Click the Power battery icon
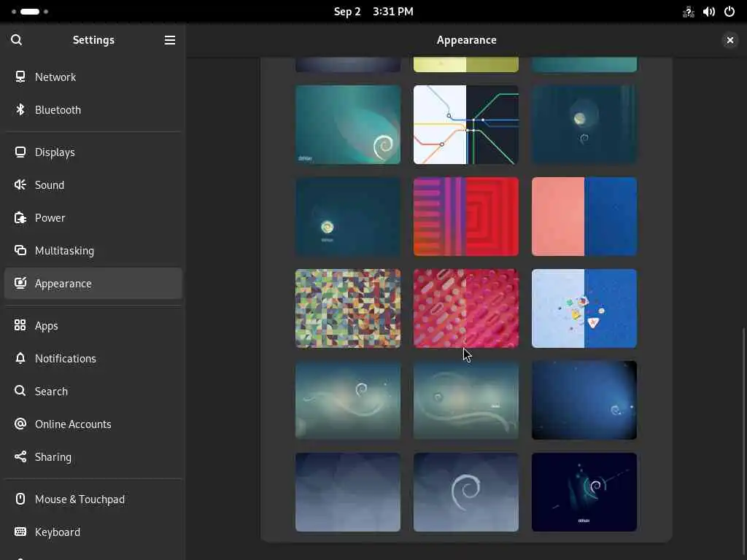The height and width of the screenshot is (560, 747). (20, 217)
